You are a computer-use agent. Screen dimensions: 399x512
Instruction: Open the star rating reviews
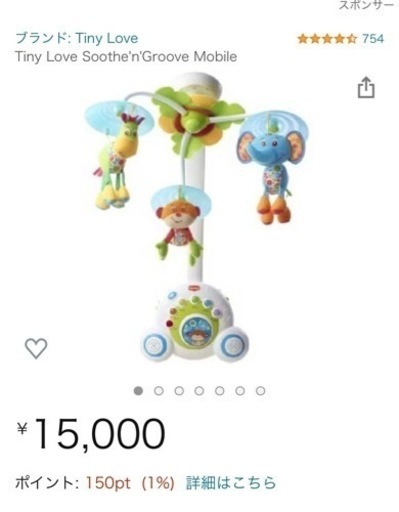pyautogui.click(x=327, y=39)
